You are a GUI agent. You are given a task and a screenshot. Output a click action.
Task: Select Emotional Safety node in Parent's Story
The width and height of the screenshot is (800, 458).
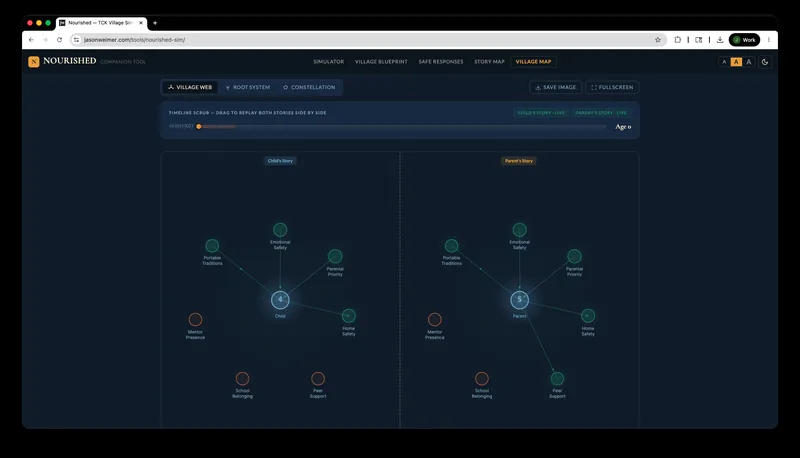(519, 230)
